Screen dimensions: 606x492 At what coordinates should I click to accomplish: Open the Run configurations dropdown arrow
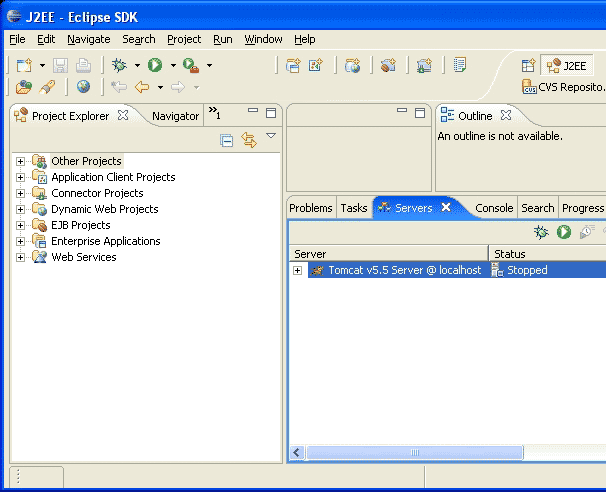click(173, 65)
